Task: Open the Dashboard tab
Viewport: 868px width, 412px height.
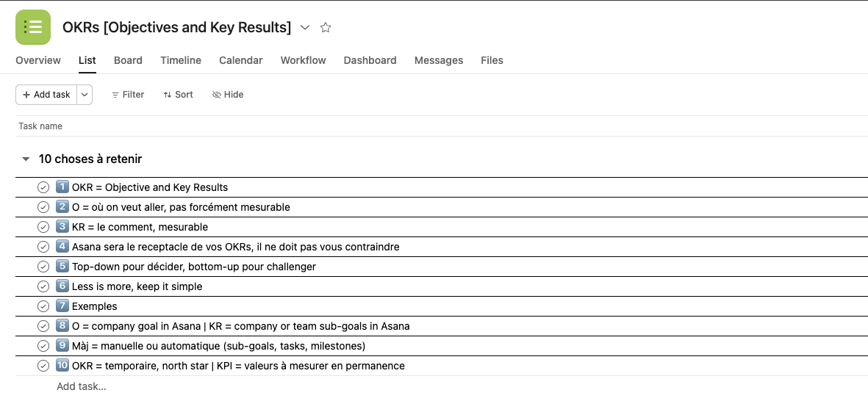Action: (370, 60)
